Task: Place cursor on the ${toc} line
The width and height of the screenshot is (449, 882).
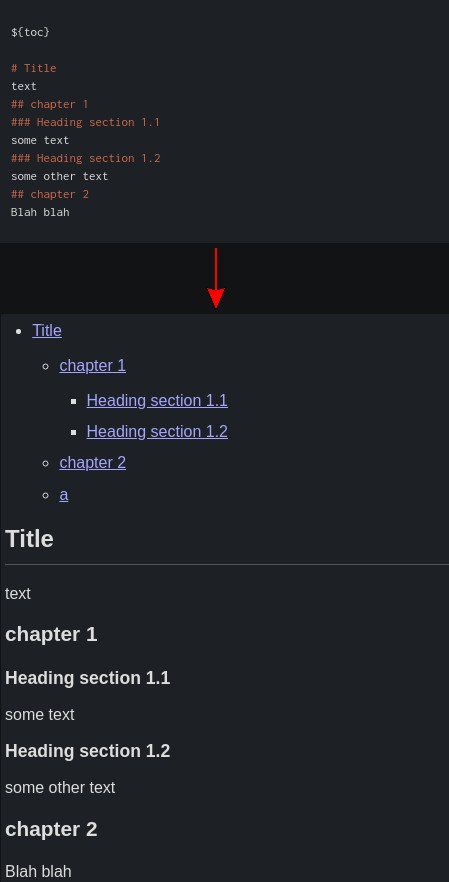Action: click(30, 32)
